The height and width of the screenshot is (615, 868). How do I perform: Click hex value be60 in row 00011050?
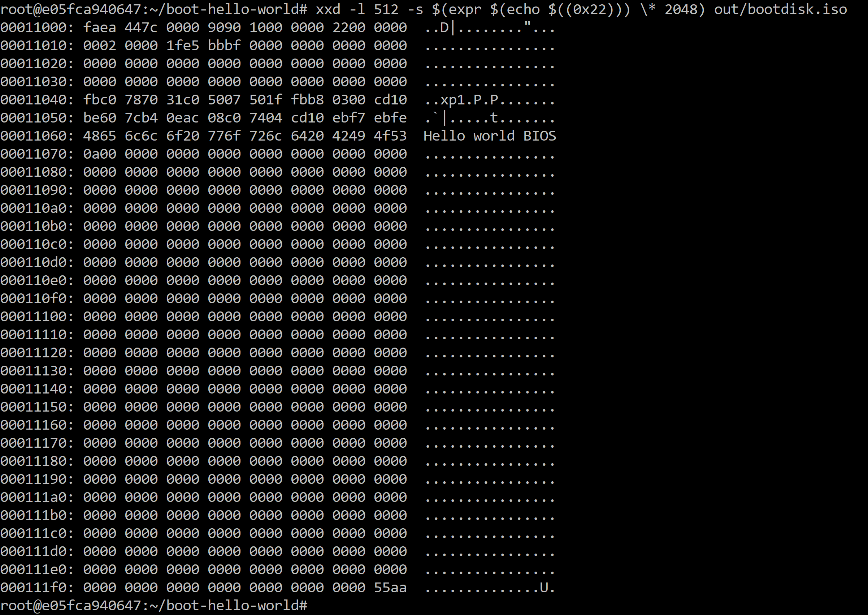[100, 118]
